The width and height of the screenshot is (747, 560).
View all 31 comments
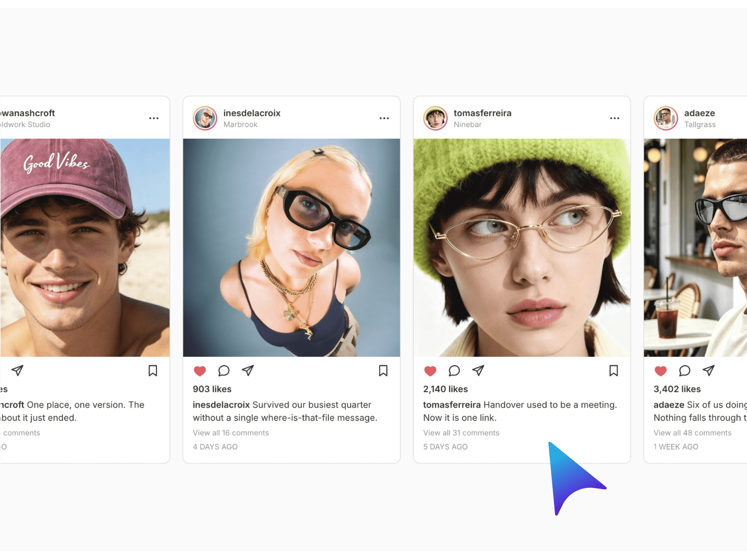[x=461, y=433]
